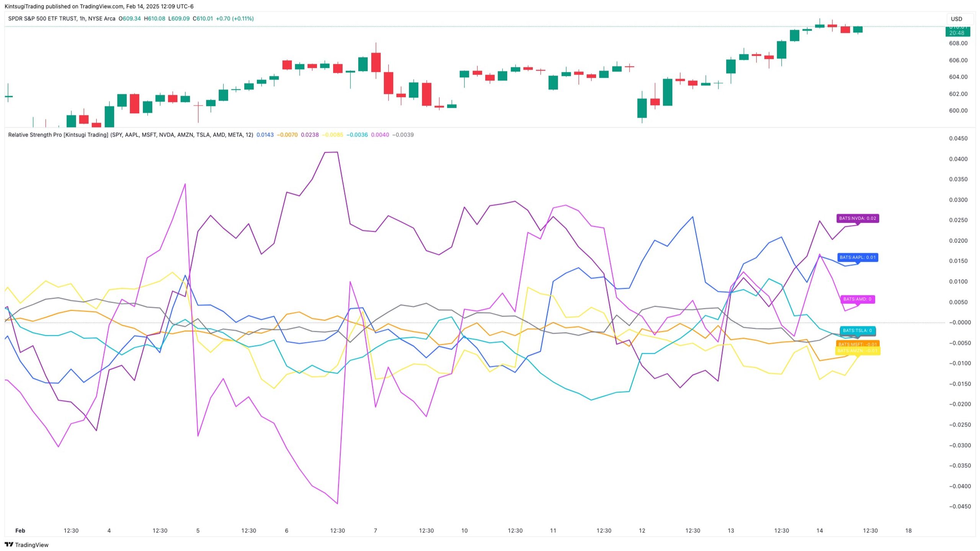Click the 608.00 price scale label
The image size is (980, 551).
958,43
